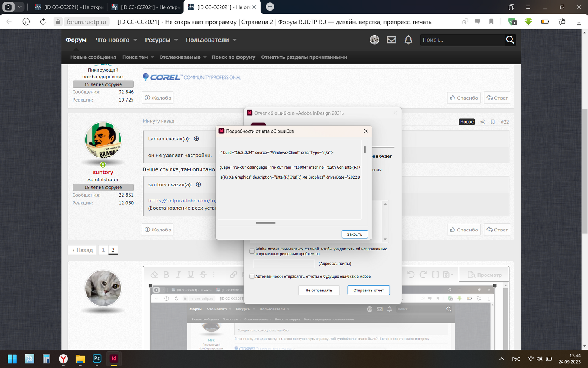The width and height of the screenshot is (588, 368).
Task: Click the InDesign icon in the taskbar
Action: [114, 358]
